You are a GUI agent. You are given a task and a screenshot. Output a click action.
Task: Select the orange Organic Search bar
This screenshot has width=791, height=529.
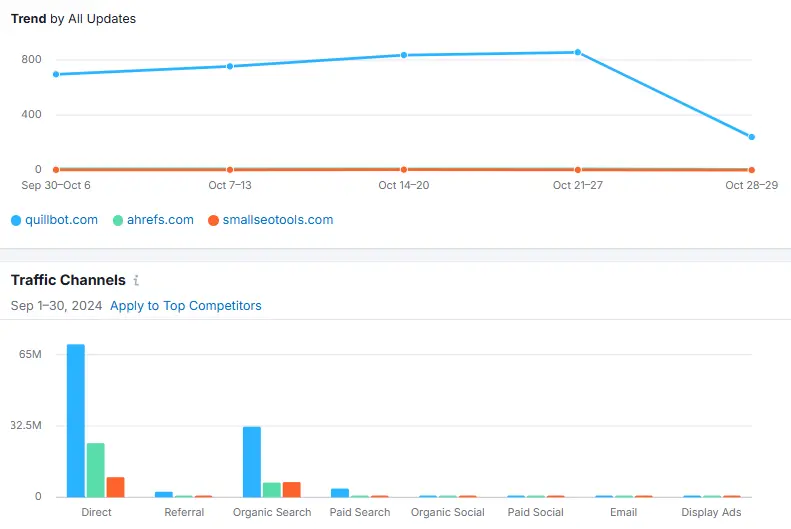coord(291,489)
